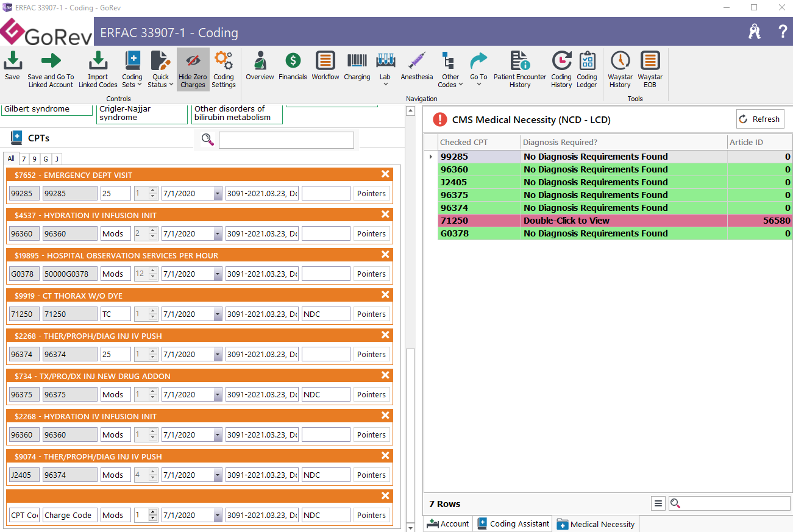Select the 7 CPT filter tab
The width and height of the screenshot is (793, 532).
click(24, 159)
